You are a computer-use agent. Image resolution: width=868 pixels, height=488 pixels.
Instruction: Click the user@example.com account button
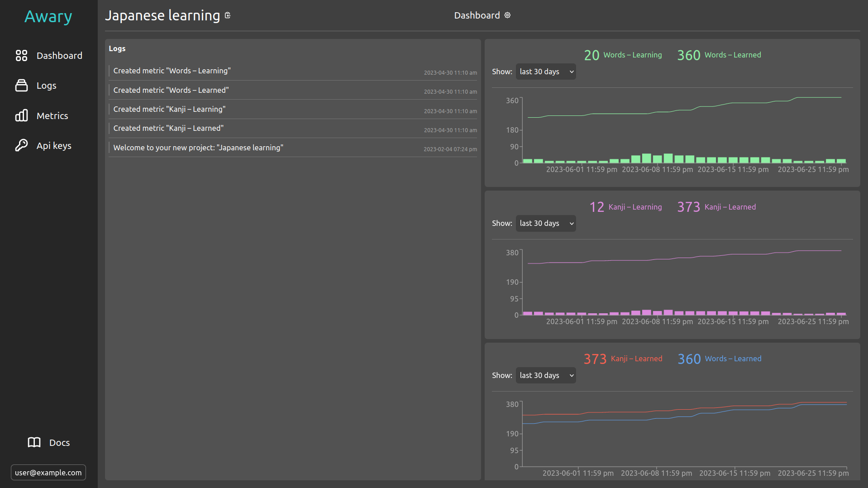pyautogui.click(x=48, y=472)
